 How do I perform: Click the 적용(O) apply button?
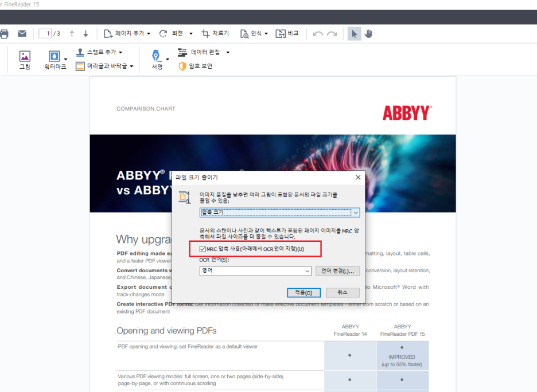(x=303, y=292)
